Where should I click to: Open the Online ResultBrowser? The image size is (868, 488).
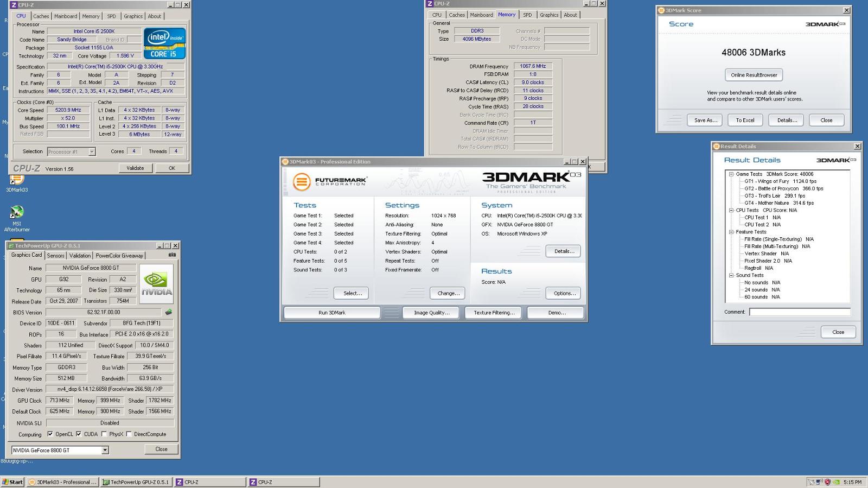pyautogui.click(x=754, y=75)
